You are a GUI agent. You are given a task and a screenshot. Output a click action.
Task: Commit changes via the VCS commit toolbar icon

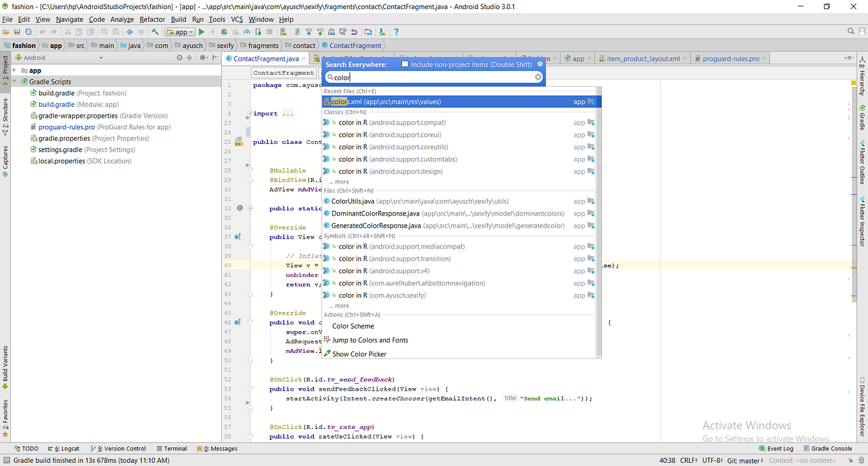[320, 31]
